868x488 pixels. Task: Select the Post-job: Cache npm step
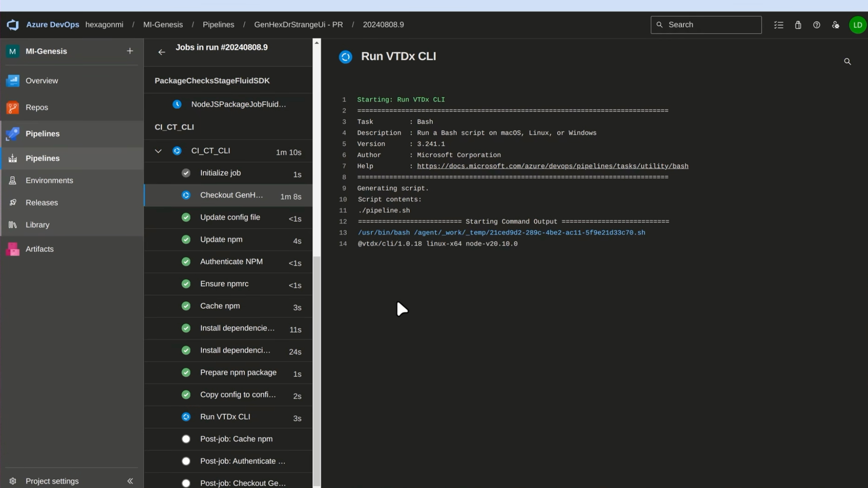tap(236, 439)
